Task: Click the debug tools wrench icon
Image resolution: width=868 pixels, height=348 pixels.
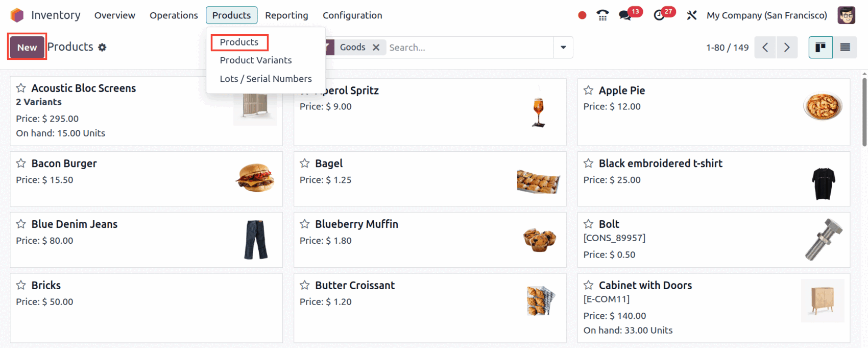Action: pos(692,15)
